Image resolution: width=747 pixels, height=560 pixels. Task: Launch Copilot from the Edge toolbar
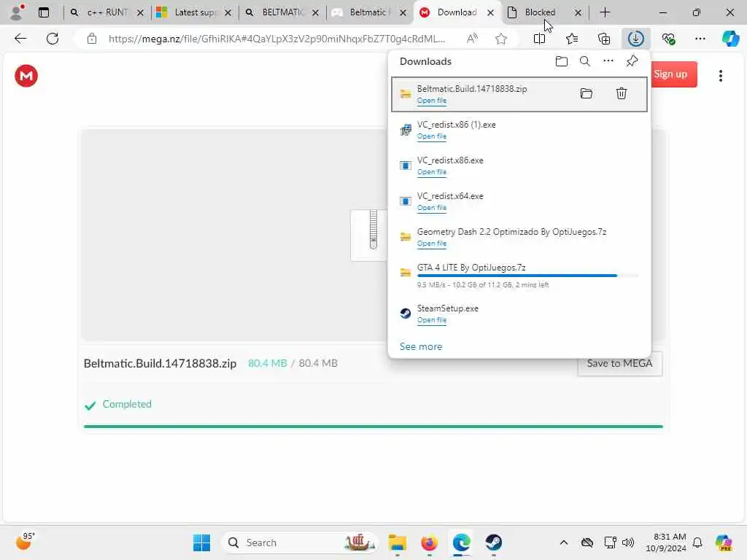pyautogui.click(x=729, y=39)
